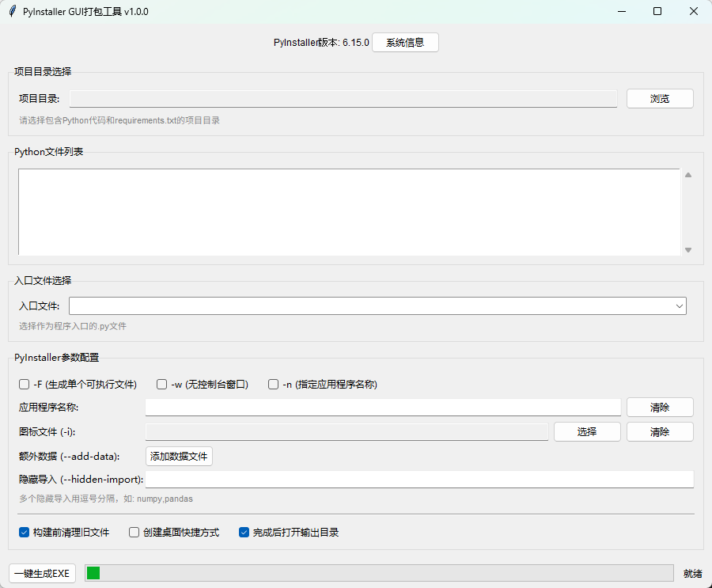The image size is (712, 588).
Task: Click the file list scroll down arrow
Action: click(688, 250)
